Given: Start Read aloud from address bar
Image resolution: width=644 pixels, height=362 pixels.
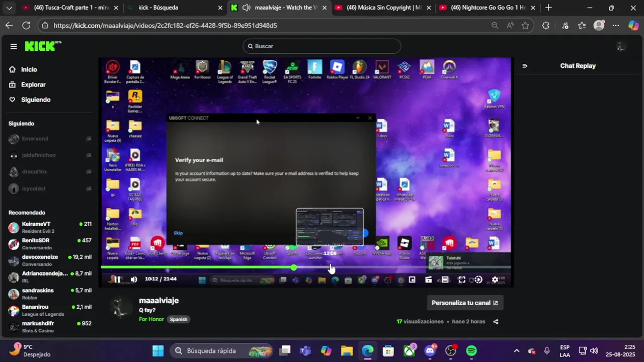Looking at the screenshot, I should point(510,25).
